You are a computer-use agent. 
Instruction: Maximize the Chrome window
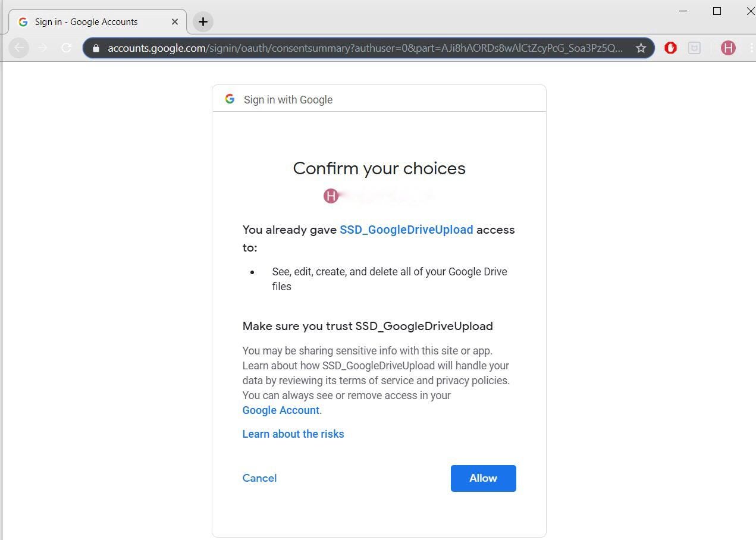coord(717,11)
